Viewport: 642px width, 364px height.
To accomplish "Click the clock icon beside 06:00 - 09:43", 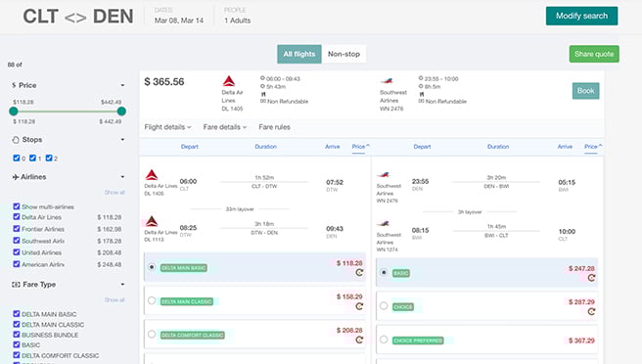I will pos(262,78).
